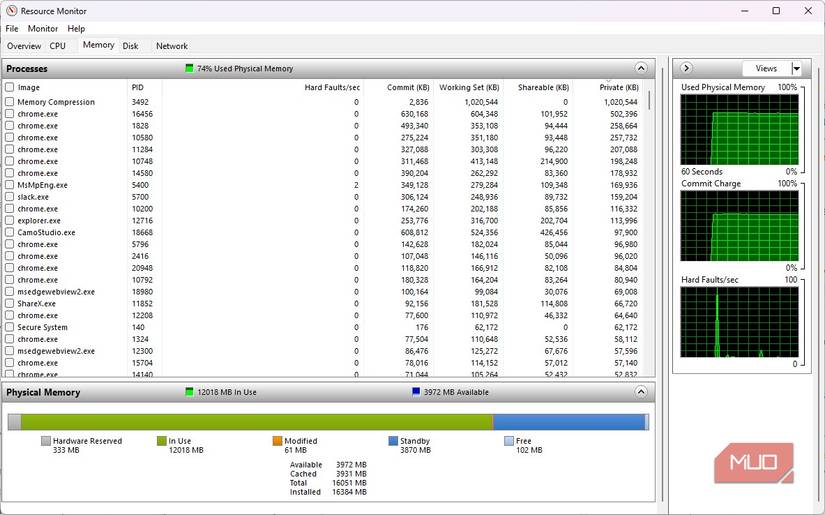825x515 pixels.
Task: Click the Cached 3931 MB value
Action: coord(351,473)
